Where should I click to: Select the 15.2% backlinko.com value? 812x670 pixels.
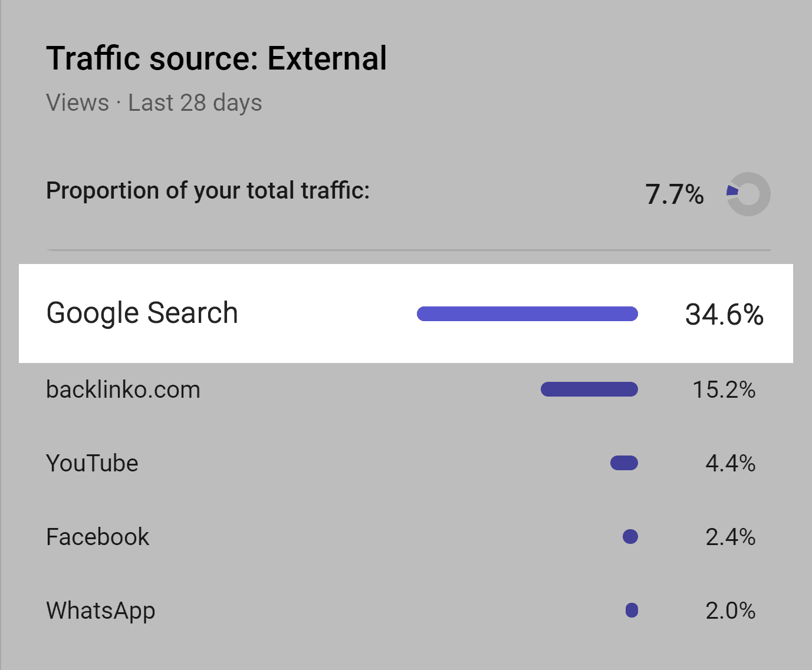(725, 389)
